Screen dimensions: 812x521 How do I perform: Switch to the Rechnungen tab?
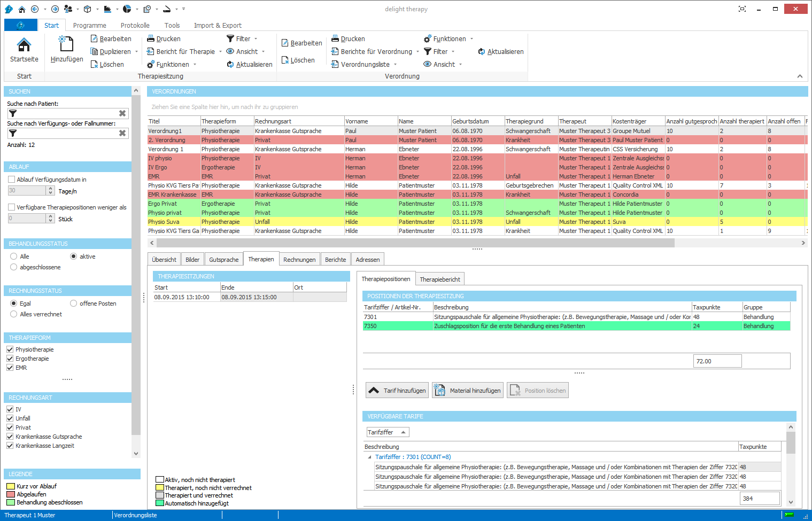(299, 260)
